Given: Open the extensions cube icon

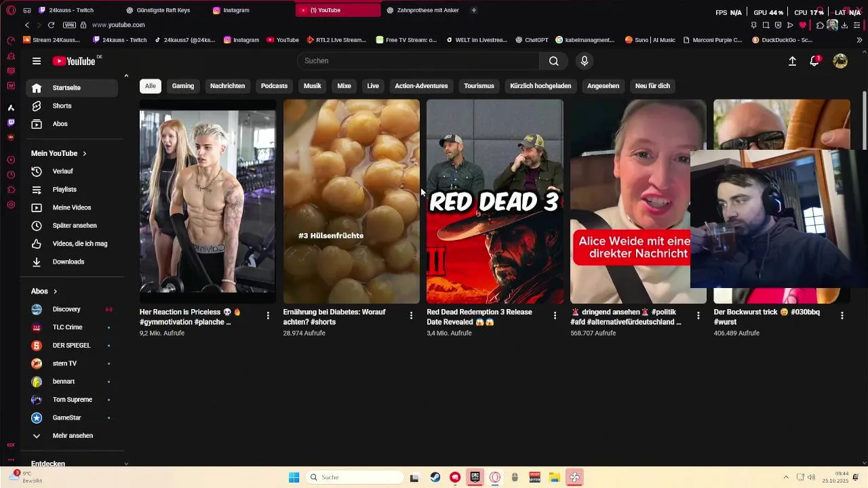Looking at the screenshot, I should [820, 25].
